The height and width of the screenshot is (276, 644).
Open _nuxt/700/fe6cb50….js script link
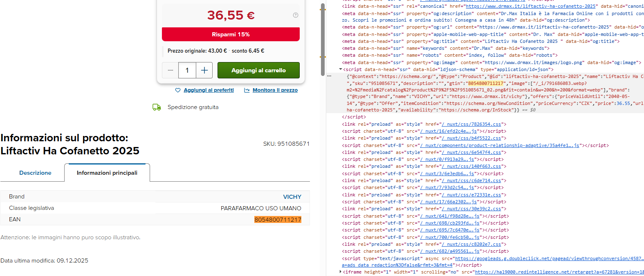tap(450, 237)
